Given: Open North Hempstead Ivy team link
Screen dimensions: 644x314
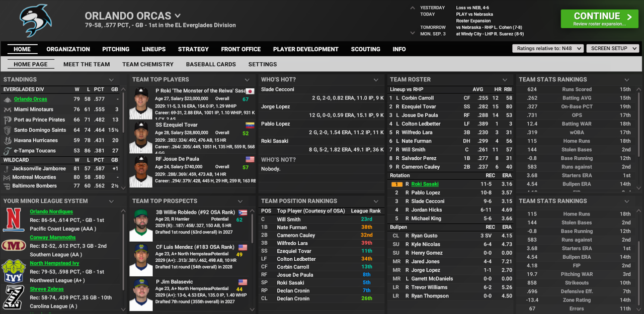Looking at the screenshot, I should pyautogui.click(x=54, y=263).
